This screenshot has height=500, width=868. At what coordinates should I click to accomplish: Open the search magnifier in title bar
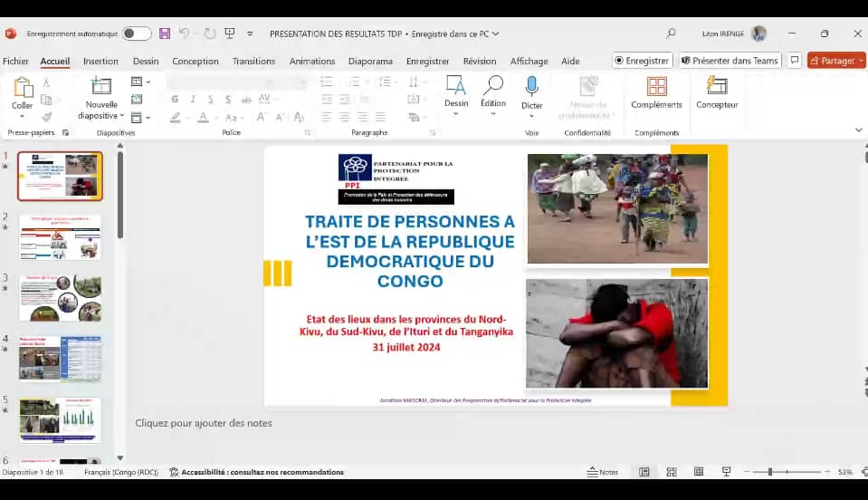point(671,34)
